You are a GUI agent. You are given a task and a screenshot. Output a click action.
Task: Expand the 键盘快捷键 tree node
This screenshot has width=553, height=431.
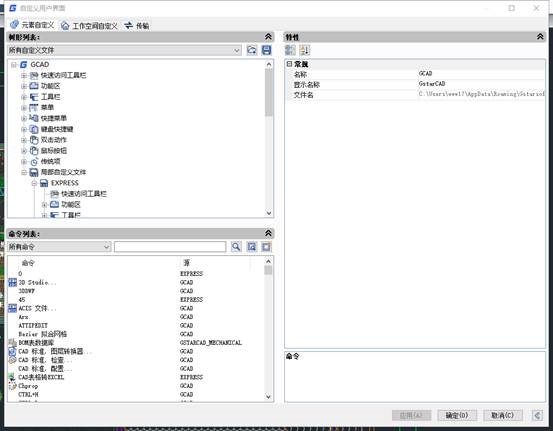pos(24,129)
